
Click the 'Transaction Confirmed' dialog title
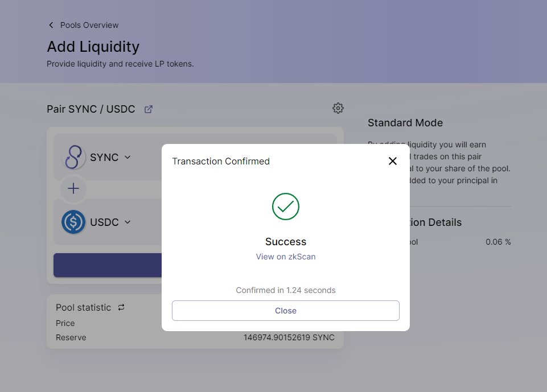point(221,161)
